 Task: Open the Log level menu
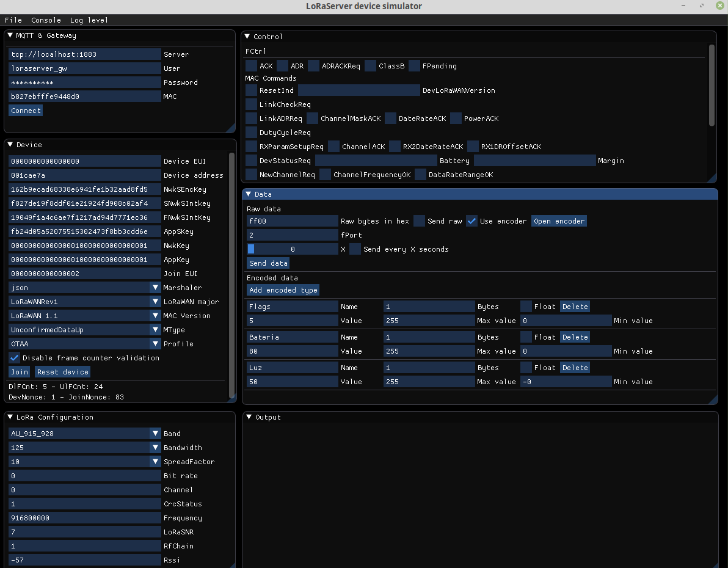click(x=89, y=20)
